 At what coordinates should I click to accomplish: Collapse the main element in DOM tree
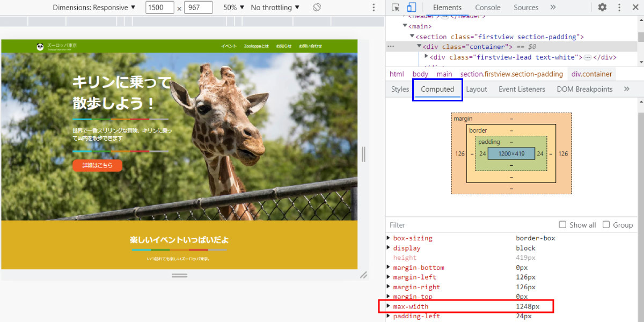(405, 26)
